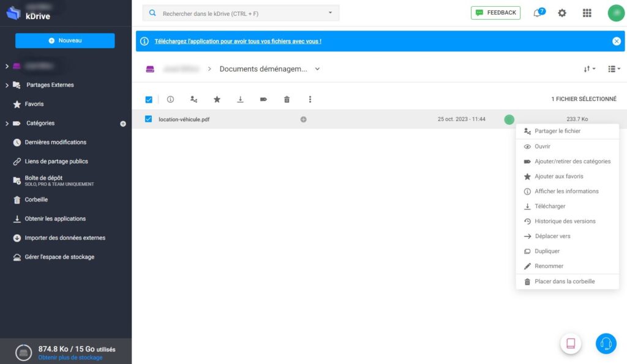627x364 pixels.
Task: Uncheck the select-all checkbox
Action: tap(149, 100)
